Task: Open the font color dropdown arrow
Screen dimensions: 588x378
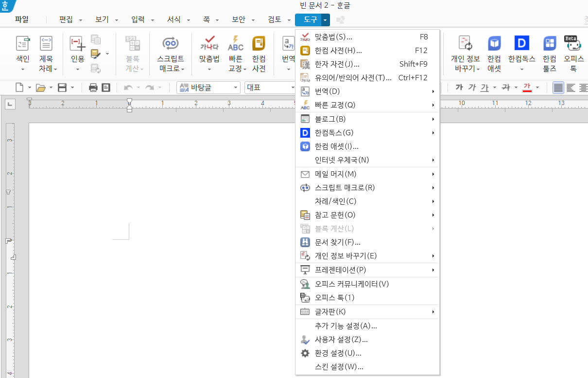Action: [537, 88]
